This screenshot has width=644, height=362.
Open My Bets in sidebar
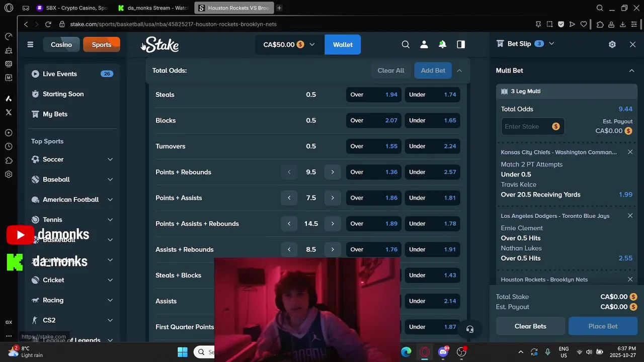(72, 114)
